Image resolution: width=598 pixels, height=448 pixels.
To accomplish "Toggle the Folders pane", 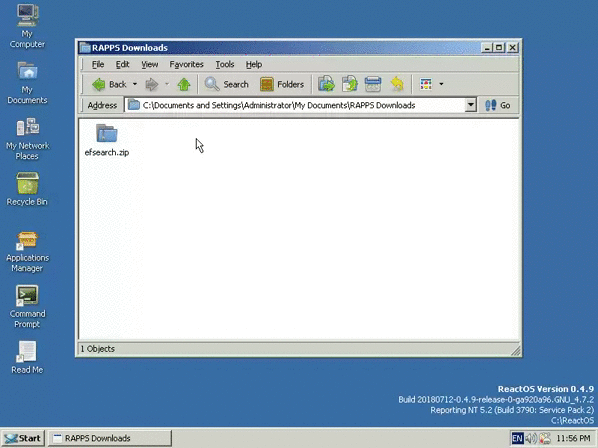I will (x=282, y=84).
